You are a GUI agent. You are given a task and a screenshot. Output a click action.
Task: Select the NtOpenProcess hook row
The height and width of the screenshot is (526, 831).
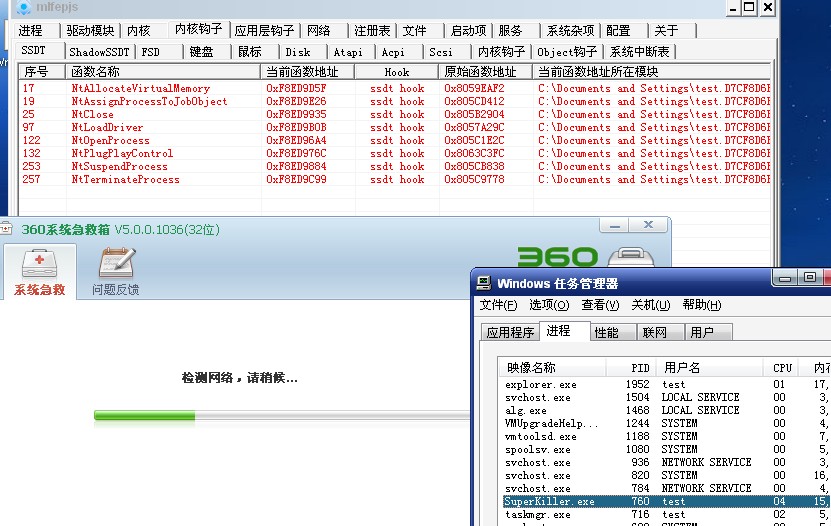pos(395,140)
